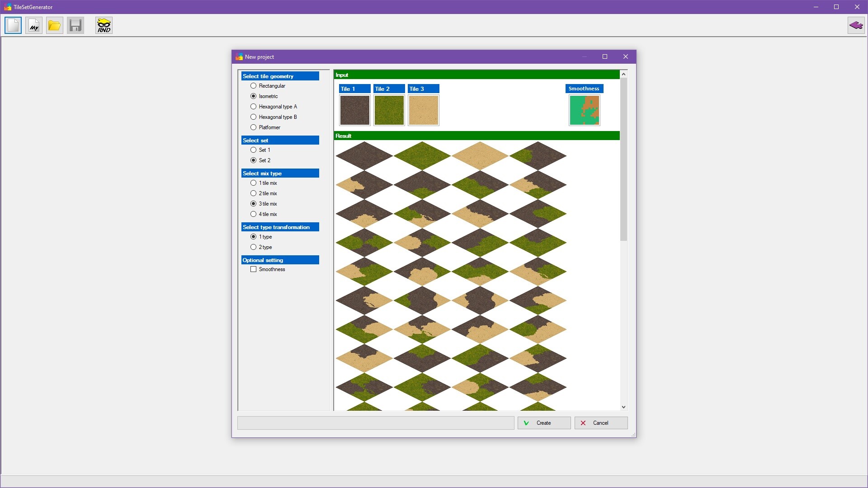Select the Hexagonal type A geometry

coord(253,106)
